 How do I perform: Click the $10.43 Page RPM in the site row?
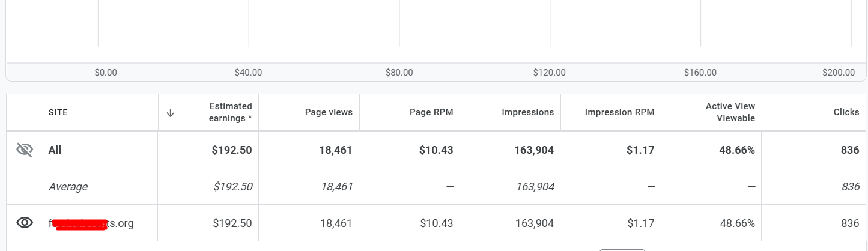click(436, 223)
